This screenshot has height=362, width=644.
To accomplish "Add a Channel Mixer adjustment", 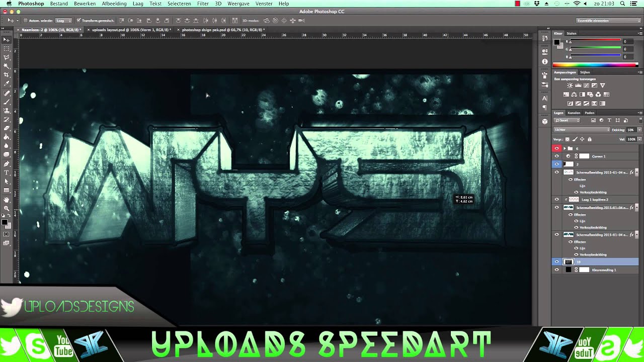I will coord(598,95).
